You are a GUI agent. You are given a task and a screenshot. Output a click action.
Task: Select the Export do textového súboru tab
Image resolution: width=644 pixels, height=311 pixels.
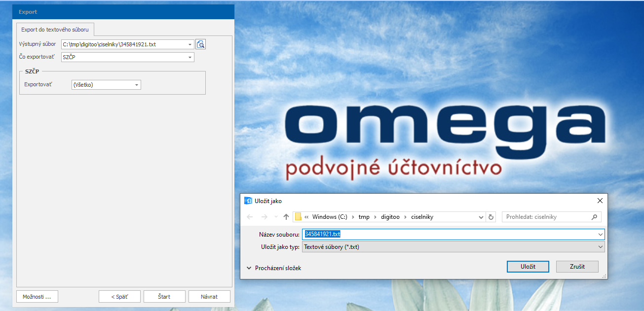55,30
